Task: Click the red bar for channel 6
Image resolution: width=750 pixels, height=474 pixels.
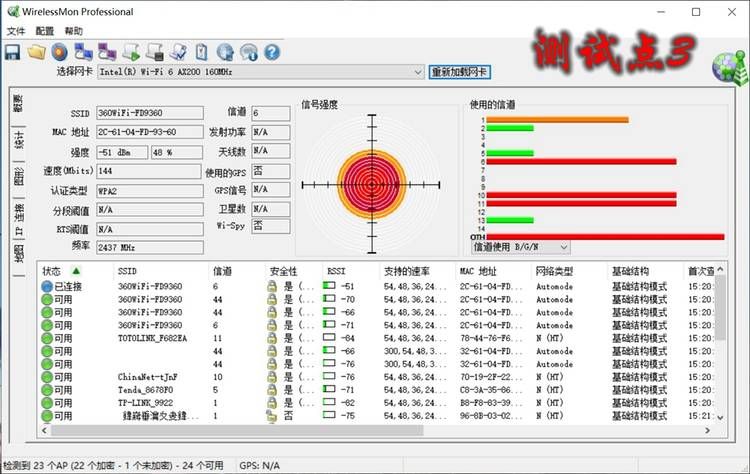Action: 581,162
